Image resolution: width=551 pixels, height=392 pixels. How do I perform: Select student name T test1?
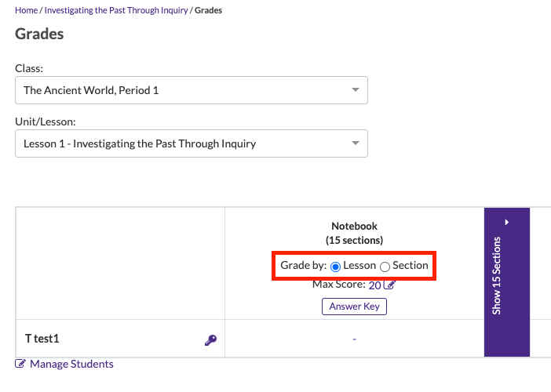pyautogui.click(x=42, y=339)
